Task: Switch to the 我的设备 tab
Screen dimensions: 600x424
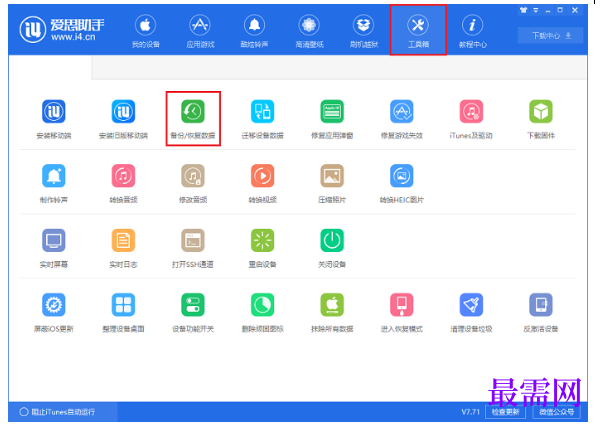Action: click(x=145, y=31)
